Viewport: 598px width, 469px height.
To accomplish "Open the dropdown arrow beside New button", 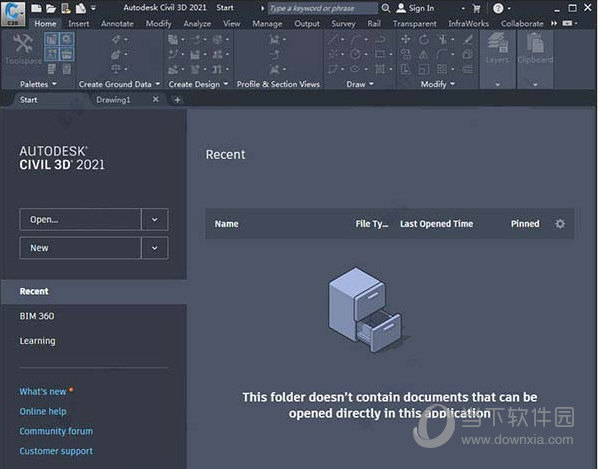I will (154, 248).
